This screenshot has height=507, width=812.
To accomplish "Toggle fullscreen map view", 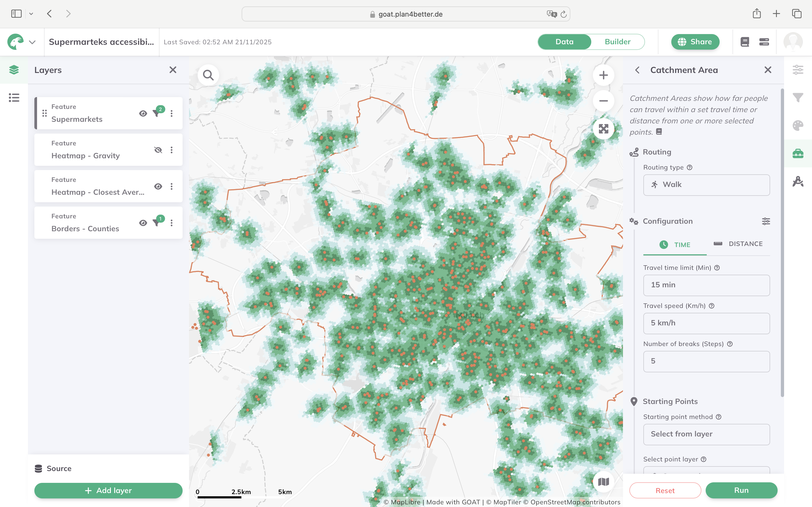I will pyautogui.click(x=603, y=129).
